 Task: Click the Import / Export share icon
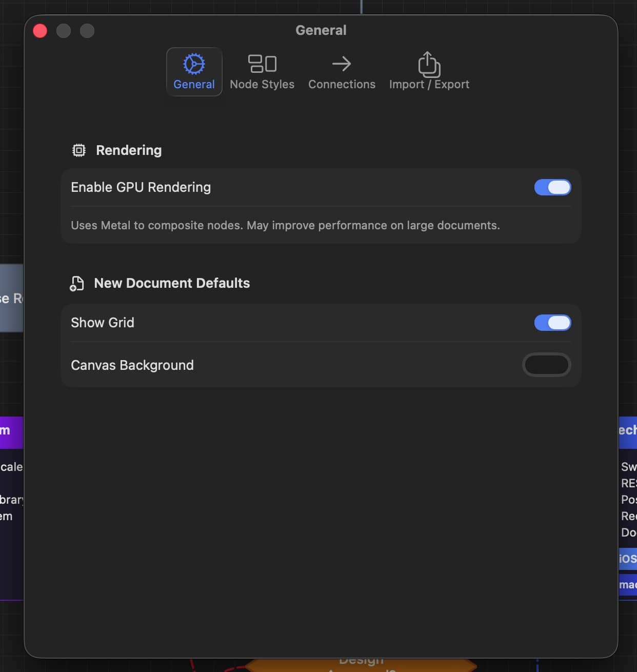(x=429, y=64)
